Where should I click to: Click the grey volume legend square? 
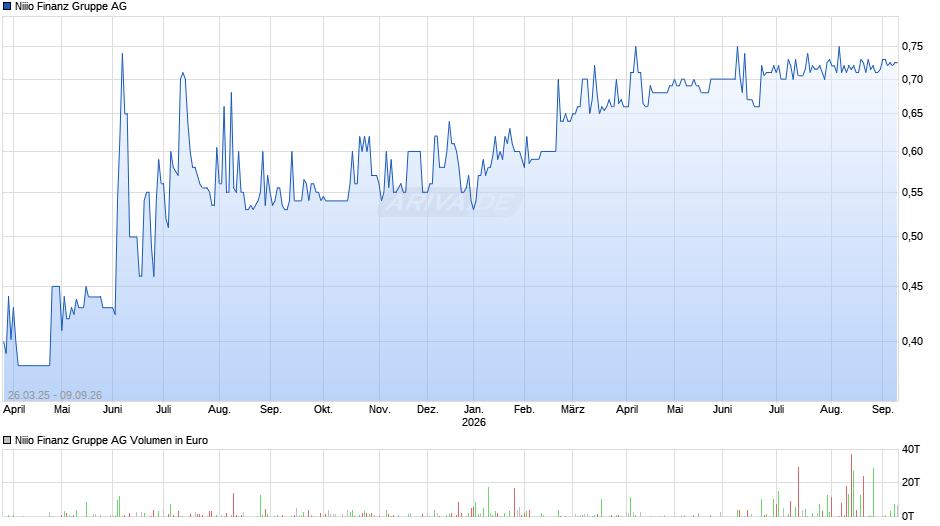click(7, 440)
